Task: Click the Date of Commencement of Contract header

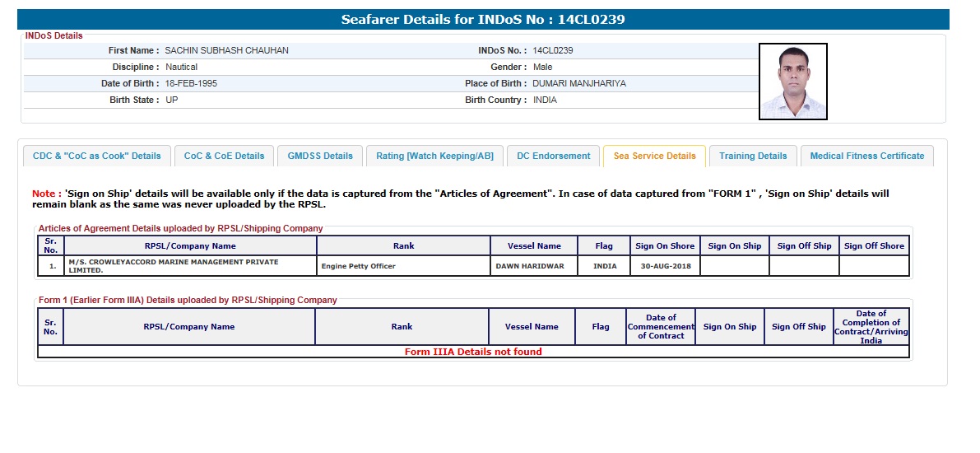Action: pos(660,326)
